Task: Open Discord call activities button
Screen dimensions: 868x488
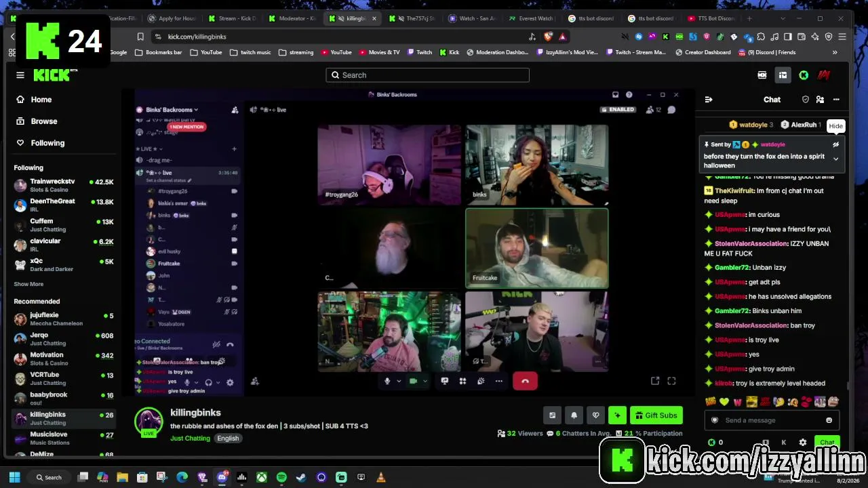Action: [x=462, y=381]
